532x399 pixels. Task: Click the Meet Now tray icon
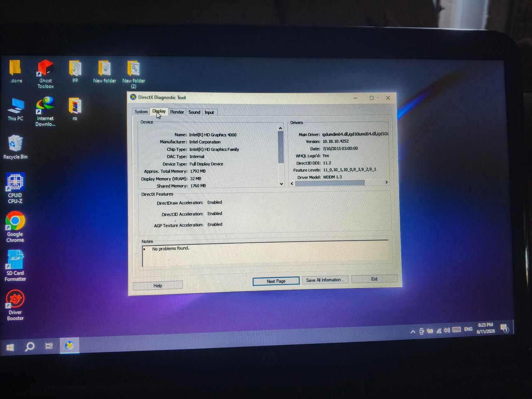coord(421,331)
